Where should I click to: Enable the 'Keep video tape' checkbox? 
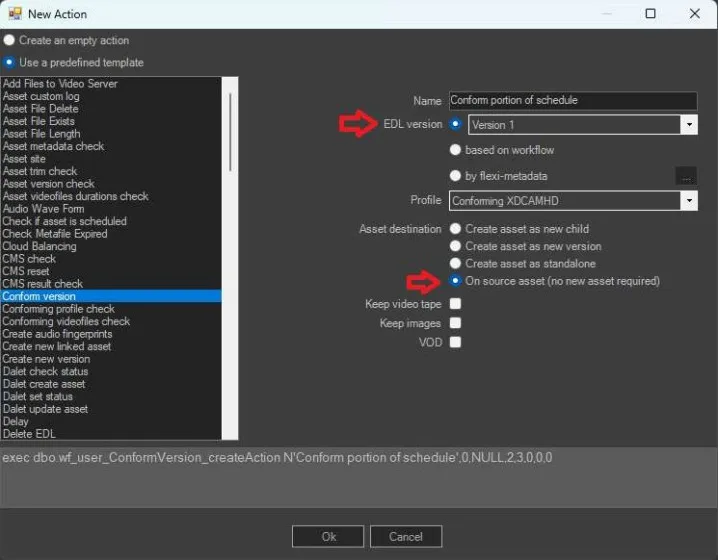point(456,304)
